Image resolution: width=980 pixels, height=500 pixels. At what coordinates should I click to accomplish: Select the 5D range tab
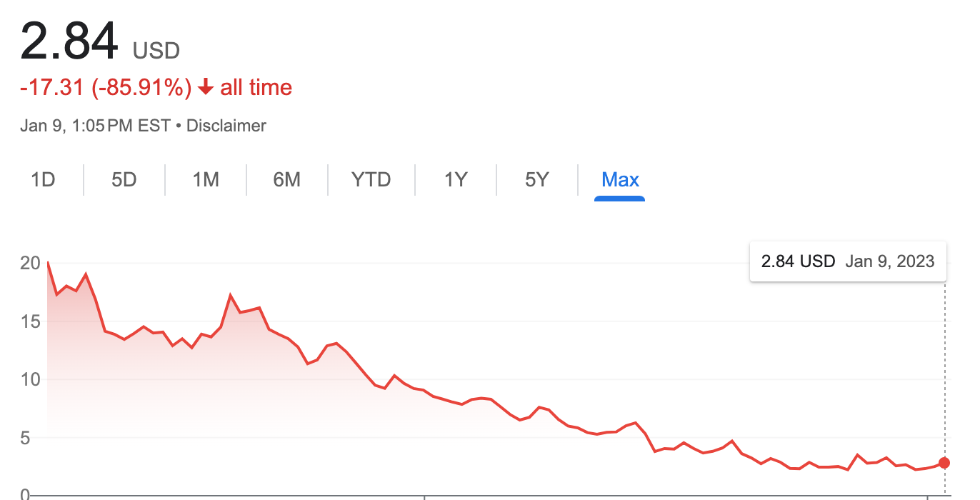click(124, 179)
